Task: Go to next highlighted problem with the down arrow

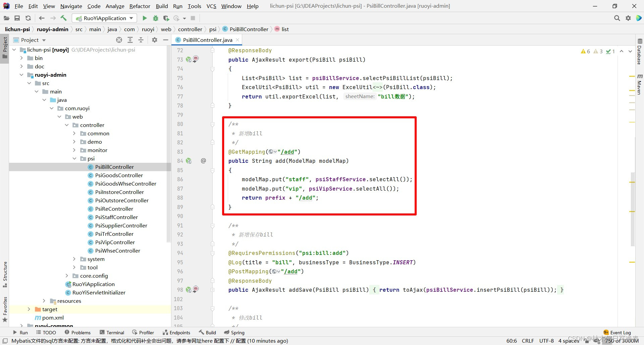Action: (x=630, y=51)
